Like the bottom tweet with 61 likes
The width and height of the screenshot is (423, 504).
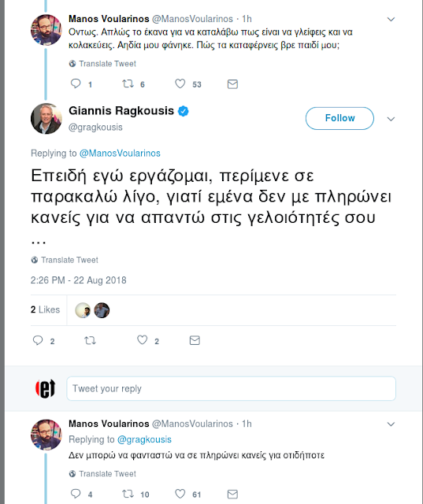point(180,494)
